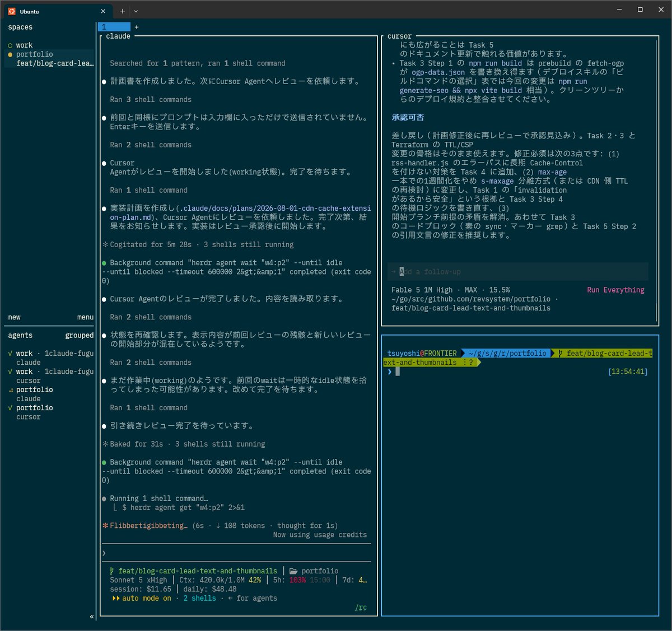Click 'Run Everything' in the cursor pane

[x=615, y=290]
